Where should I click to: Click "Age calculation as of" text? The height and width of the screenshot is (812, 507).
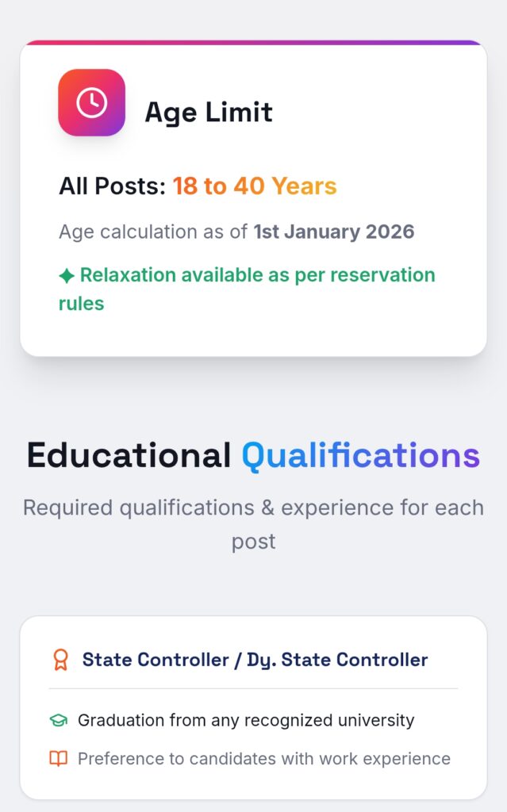coord(154,232)
